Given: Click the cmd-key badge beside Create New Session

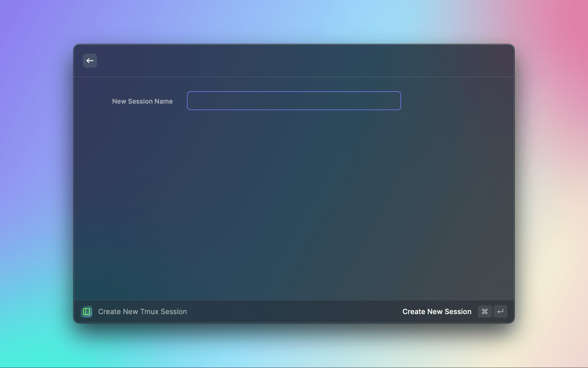Looking at the screenshot, I should [x=485, y=311].
